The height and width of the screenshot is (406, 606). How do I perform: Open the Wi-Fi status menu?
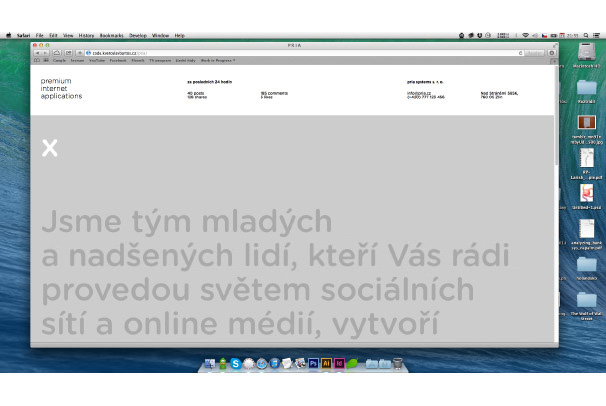pyautogui.click(x=524, y=35)
